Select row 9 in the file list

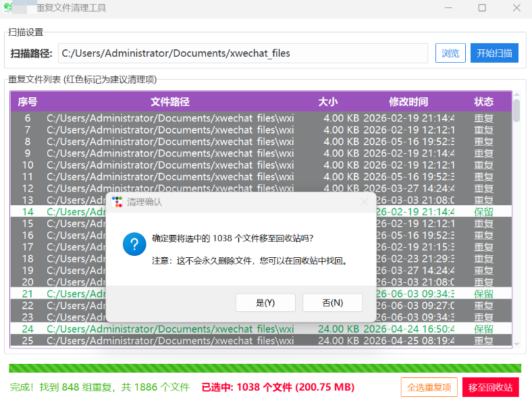click(x=261, y=153)
